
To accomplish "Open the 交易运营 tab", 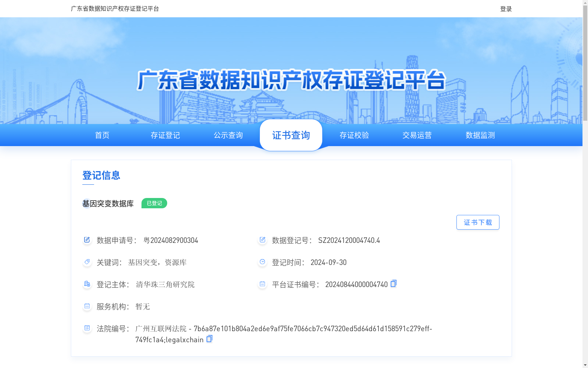I will pos(417,135).
